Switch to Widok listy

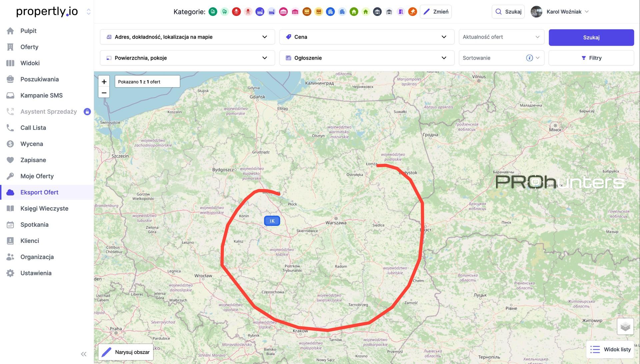click(610, 349)
